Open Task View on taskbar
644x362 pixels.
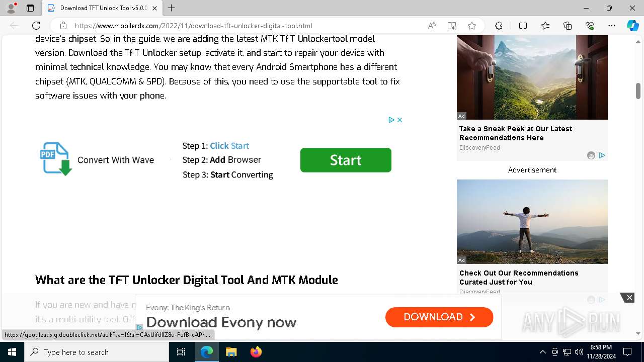tap(181, 352)
